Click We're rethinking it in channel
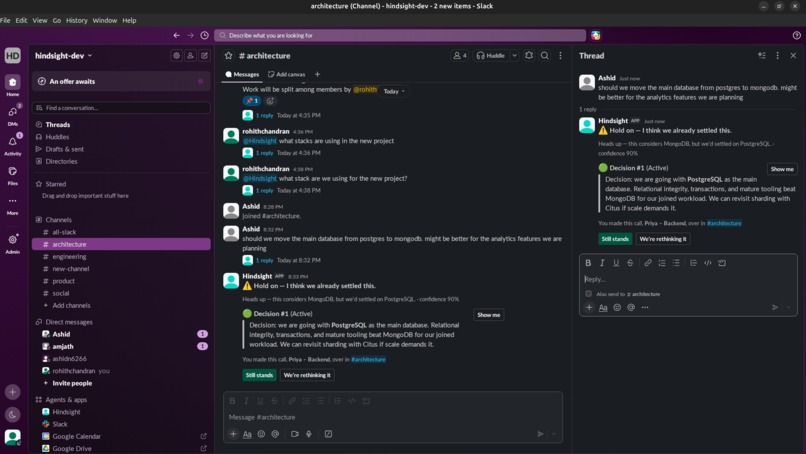Screen dimensions: 806x454 307,375
